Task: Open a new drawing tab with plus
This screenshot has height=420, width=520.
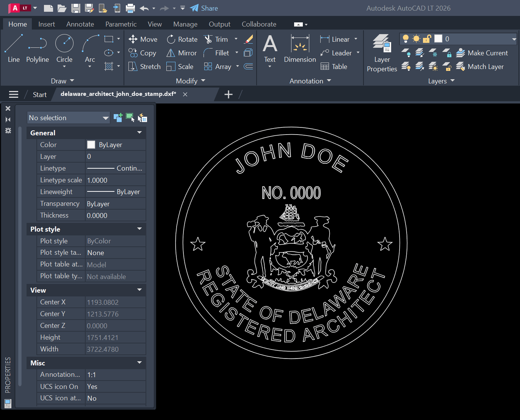Action: click(229, 94)
